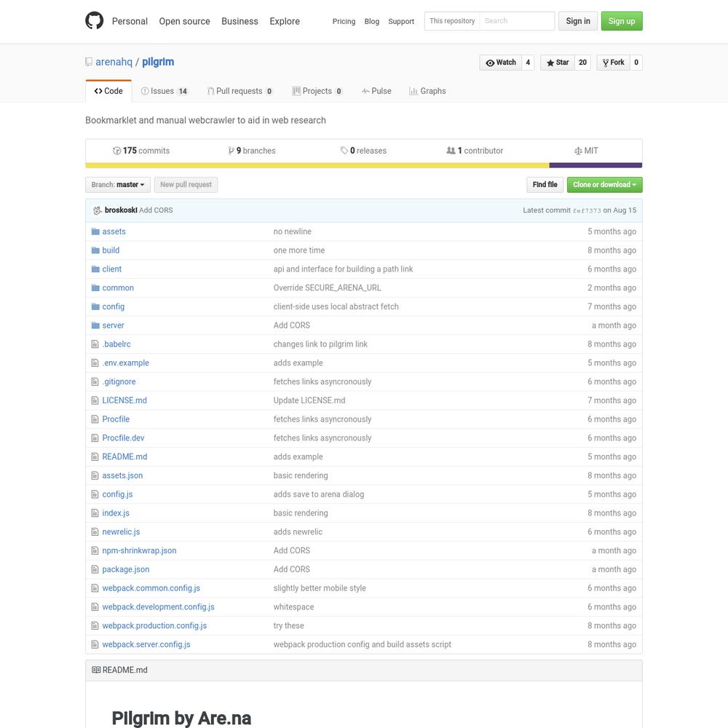Open the Projects tab
This screenshot has height=728, width=728.
point(317,91)
